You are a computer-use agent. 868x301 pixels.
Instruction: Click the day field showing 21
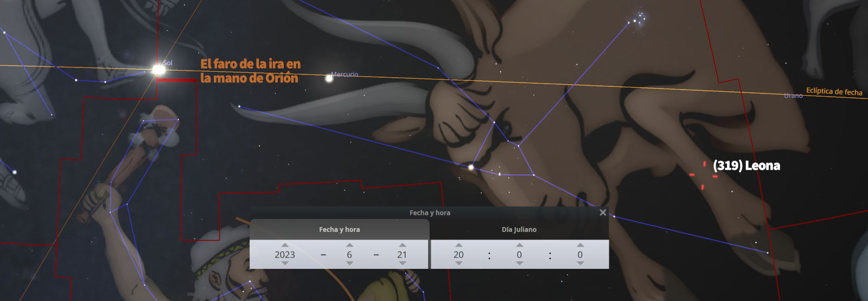(x=402, y=254)
